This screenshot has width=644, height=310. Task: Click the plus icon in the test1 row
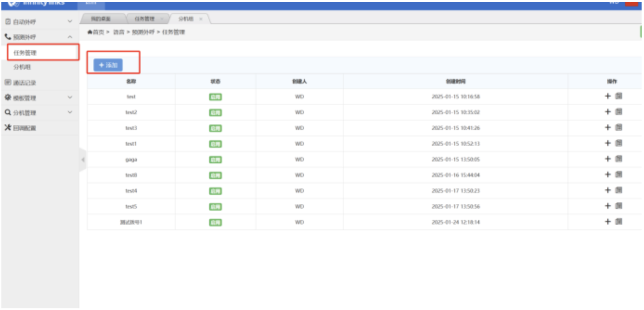tap(608, 143)
